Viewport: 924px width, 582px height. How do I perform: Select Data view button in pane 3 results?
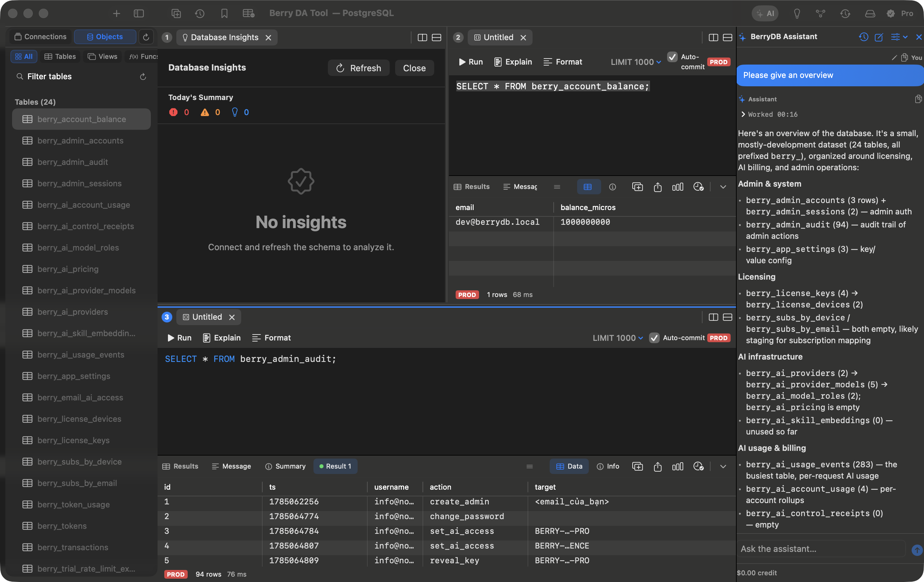tap(569, 466)
